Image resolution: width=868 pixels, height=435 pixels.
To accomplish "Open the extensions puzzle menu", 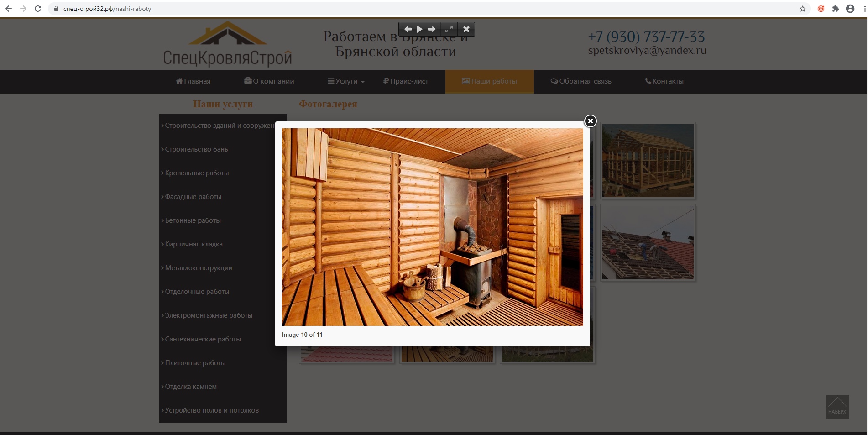I will point(836,9).
